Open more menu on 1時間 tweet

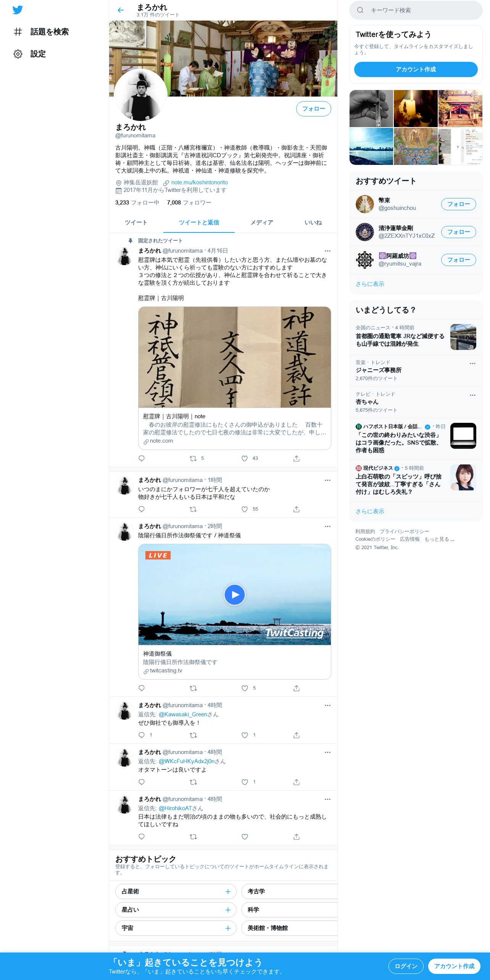(327, 480)
